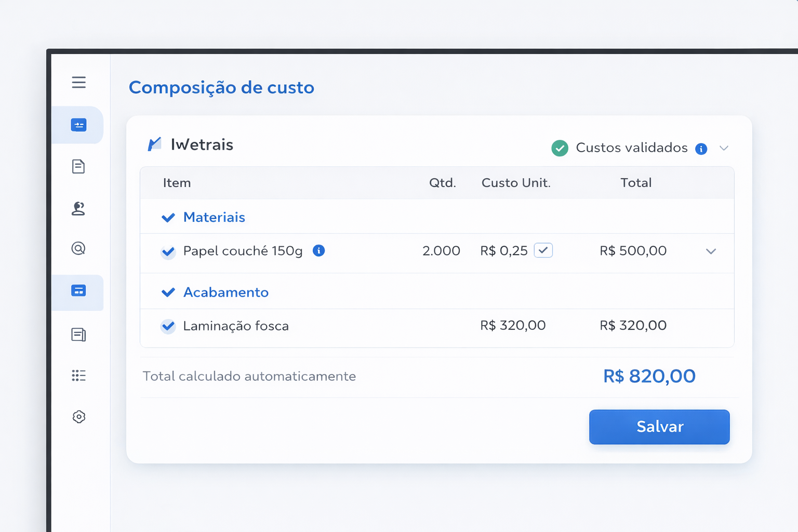
Task: Select the Item column header
Action: coord(177,183)
